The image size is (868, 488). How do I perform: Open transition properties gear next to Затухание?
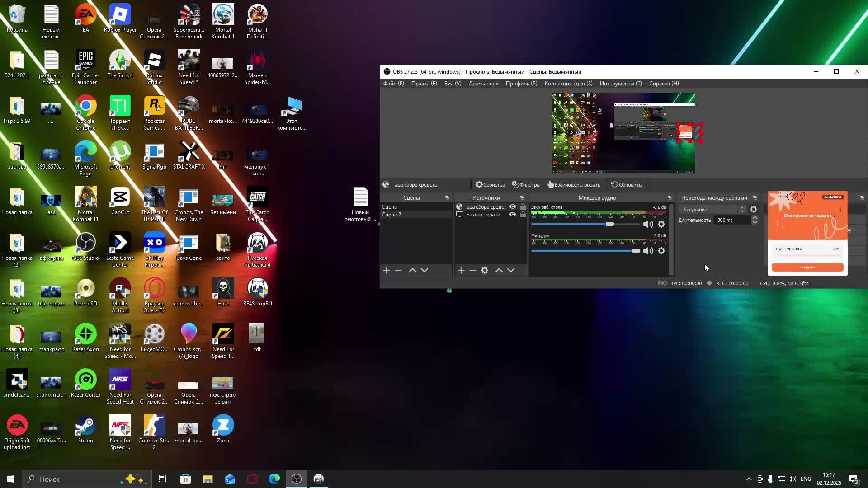754,209
